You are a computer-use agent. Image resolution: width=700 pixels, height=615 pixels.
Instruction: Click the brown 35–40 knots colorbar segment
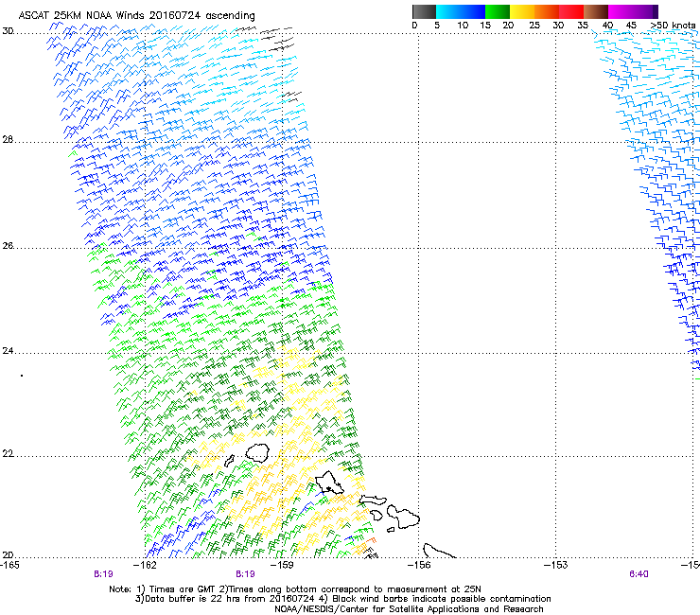[x=596, y=11]
